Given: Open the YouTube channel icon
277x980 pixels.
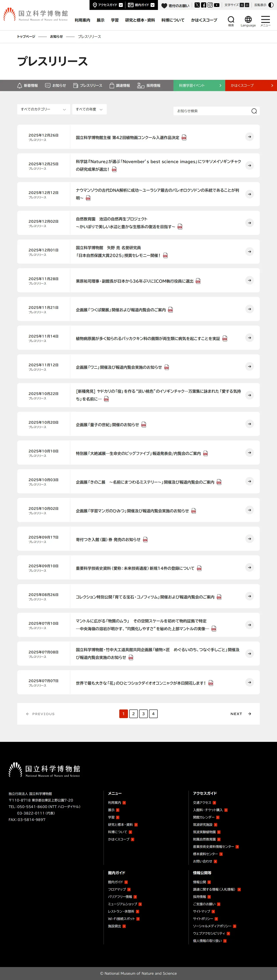Looking at the screenshot, I should click(x=217, y=5).
